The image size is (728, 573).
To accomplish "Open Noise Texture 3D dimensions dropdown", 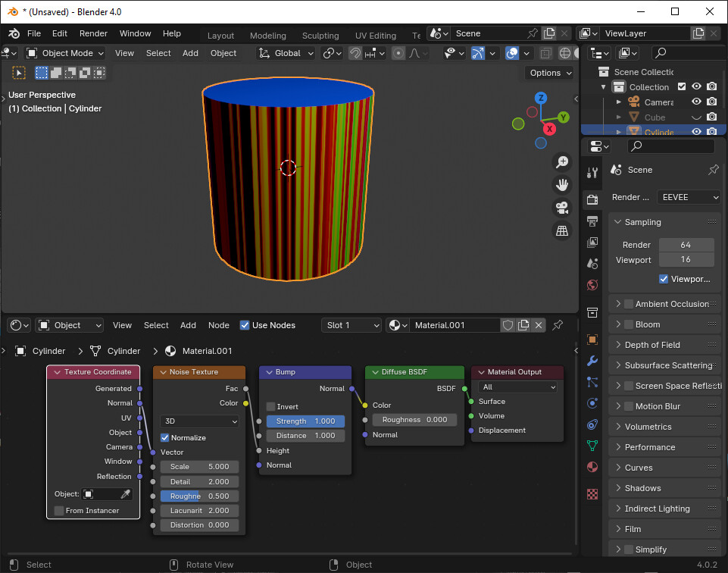I will (x=200, y=421).
